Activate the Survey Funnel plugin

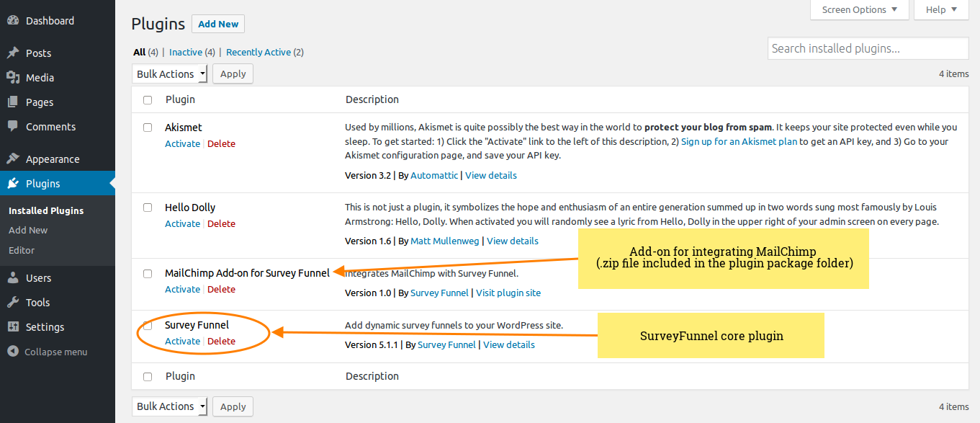point(182,341)
